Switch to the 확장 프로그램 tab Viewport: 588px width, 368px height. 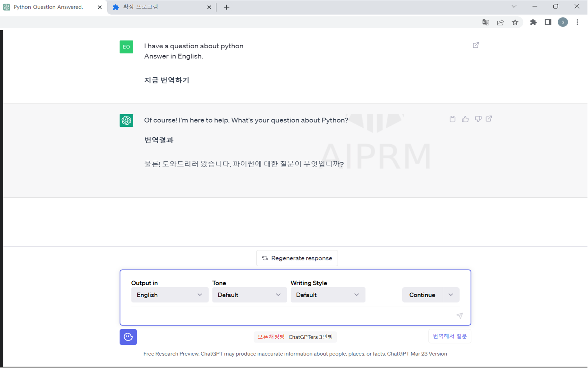tap(162, 7)
